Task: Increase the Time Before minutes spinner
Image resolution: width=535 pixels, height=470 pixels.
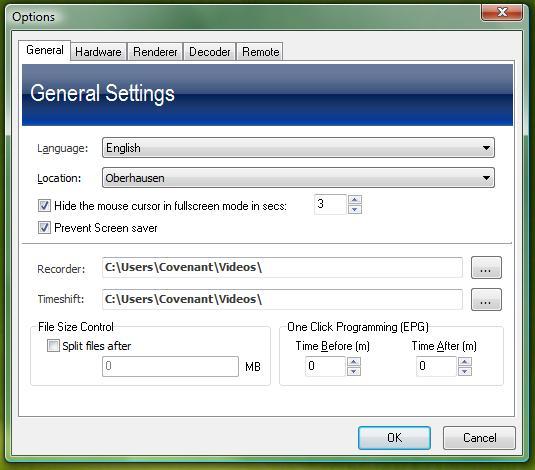Action: [354, 361]
